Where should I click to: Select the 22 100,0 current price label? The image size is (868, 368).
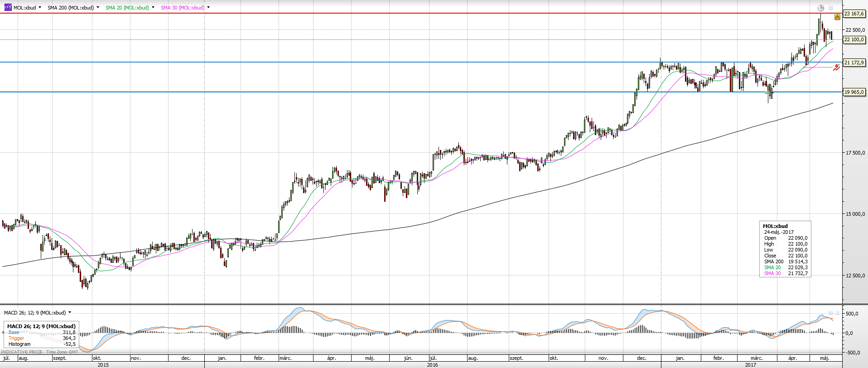pyautogui.click(x=854, y=39)
